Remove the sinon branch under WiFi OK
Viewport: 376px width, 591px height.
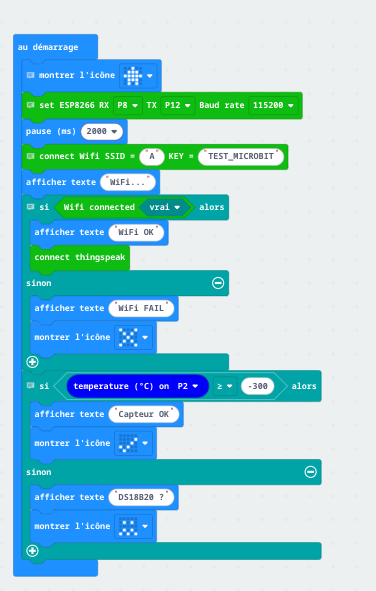point(218,283)
